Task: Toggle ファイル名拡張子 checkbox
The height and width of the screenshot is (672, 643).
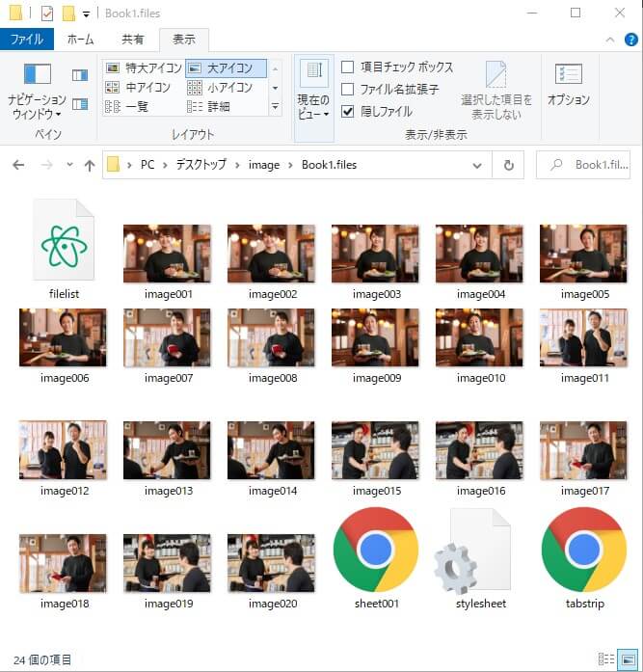Action: pyautogui.click(x=348, y=90)
